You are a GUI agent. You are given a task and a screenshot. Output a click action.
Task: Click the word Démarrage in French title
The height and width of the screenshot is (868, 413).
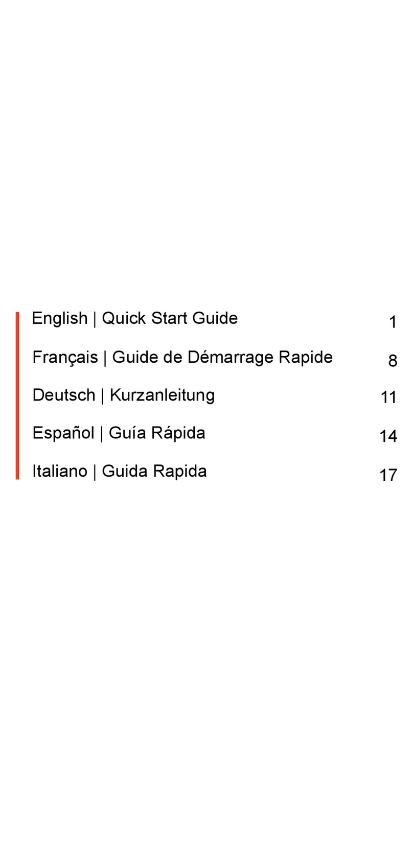[x=231, y=357]
